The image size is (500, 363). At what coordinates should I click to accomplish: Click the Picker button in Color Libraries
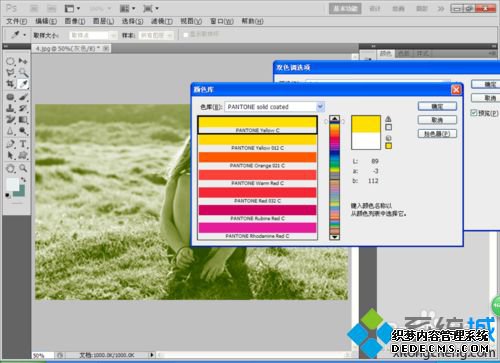point(437,134)
